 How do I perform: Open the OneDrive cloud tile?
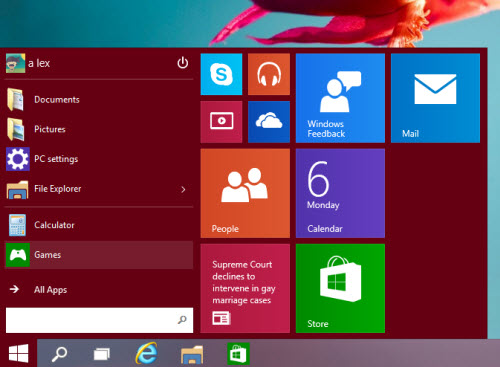(x=269, y=122)
